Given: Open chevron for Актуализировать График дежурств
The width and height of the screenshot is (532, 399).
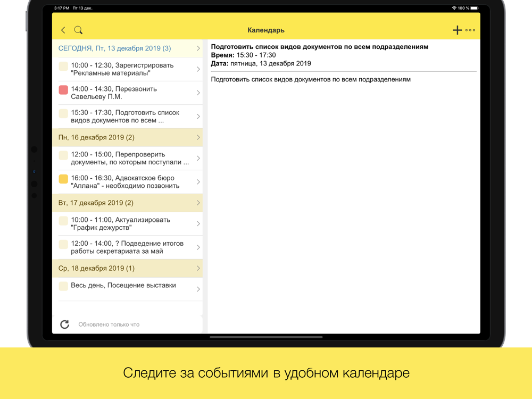Looking at the screenshot, I should pyautogui.click(x=198, y=223).
